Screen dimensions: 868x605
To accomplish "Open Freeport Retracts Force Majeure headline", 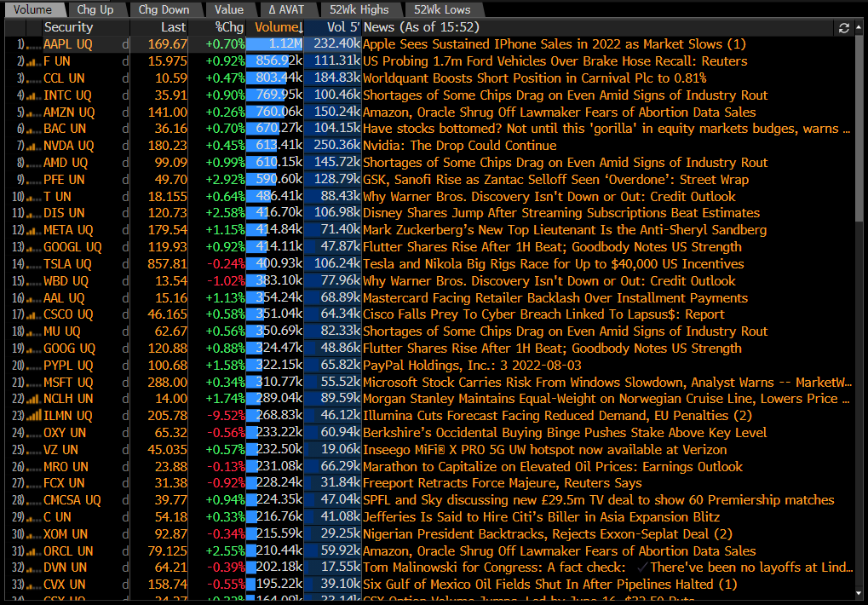I will (x=502, y=483).
